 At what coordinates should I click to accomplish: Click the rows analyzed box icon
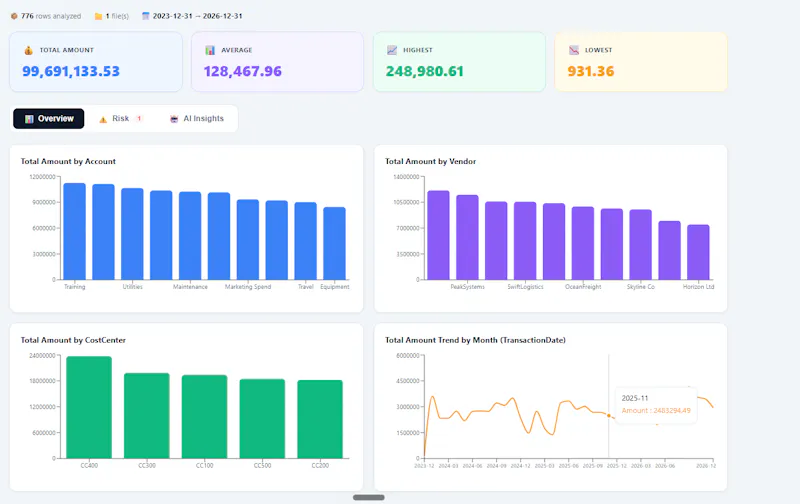pos(14,16)
